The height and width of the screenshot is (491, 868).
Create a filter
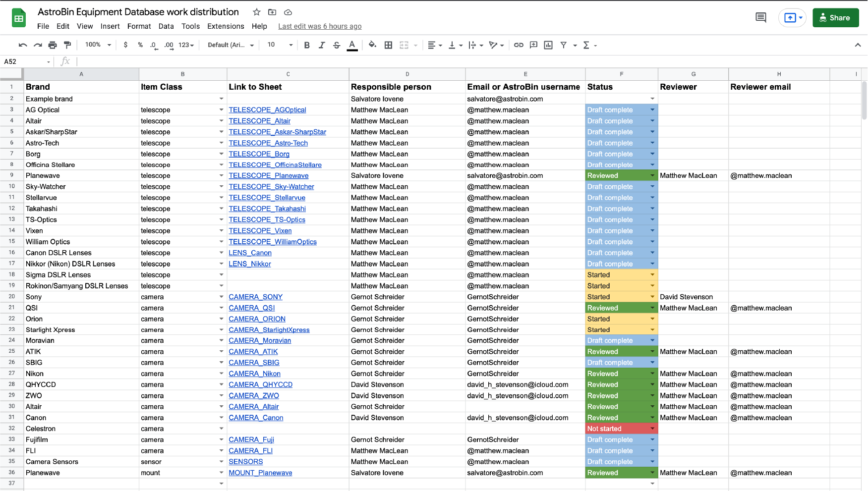pos(563,45)
